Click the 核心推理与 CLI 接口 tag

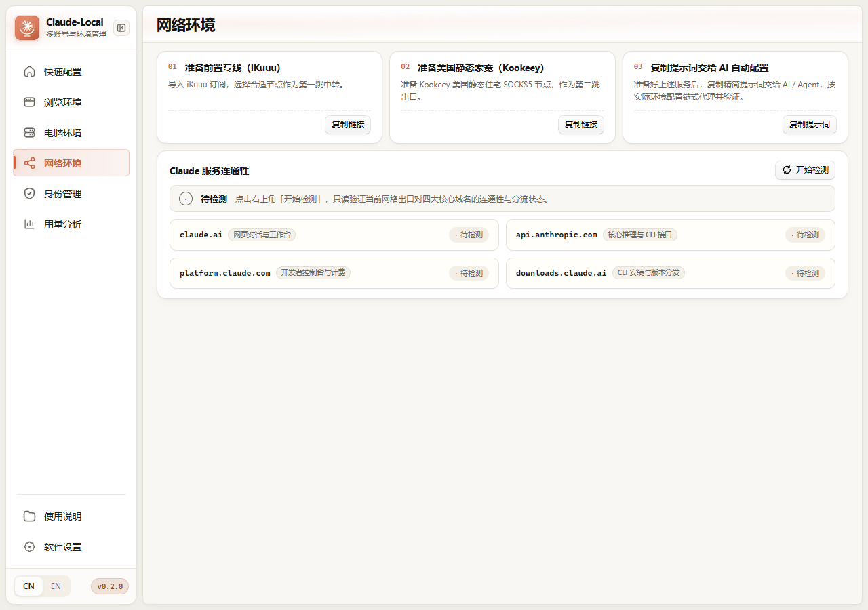[639, 235]
